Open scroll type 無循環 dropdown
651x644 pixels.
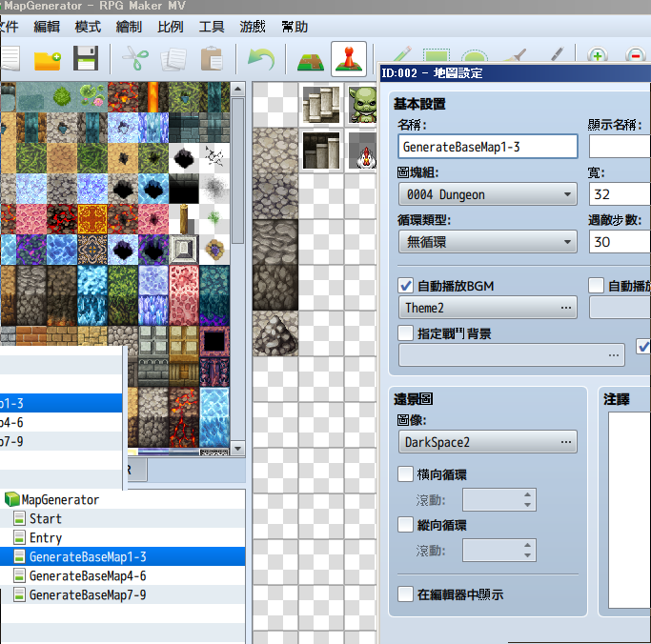click(487, 242)
